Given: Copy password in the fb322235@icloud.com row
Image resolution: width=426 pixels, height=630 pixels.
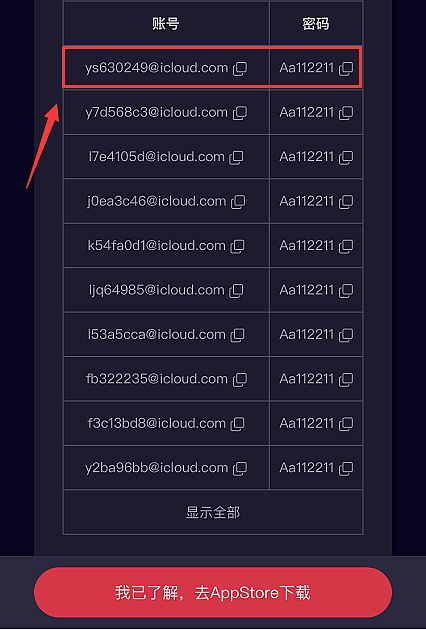Looking at the screenshot, I should pos(346,380).
